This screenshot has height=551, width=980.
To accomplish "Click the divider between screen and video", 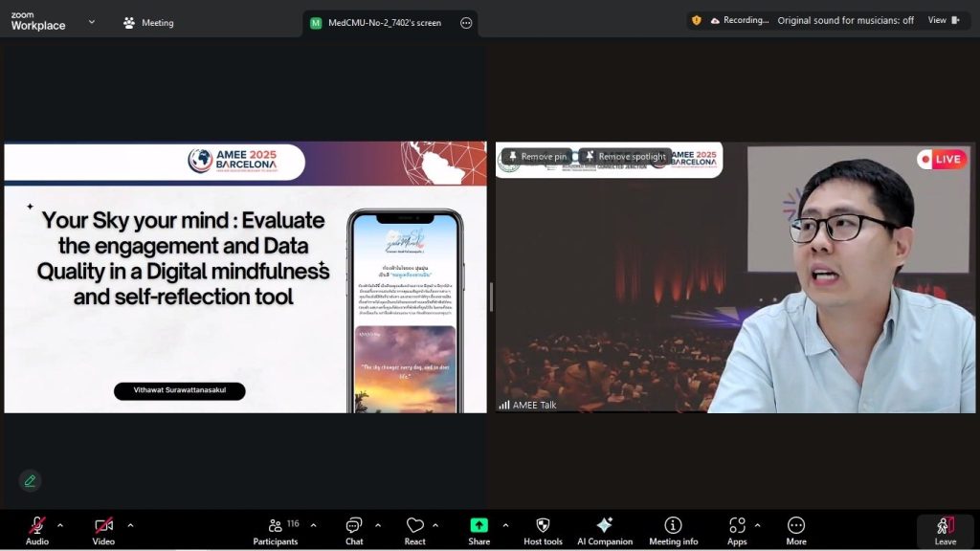I will coord(491,297).
